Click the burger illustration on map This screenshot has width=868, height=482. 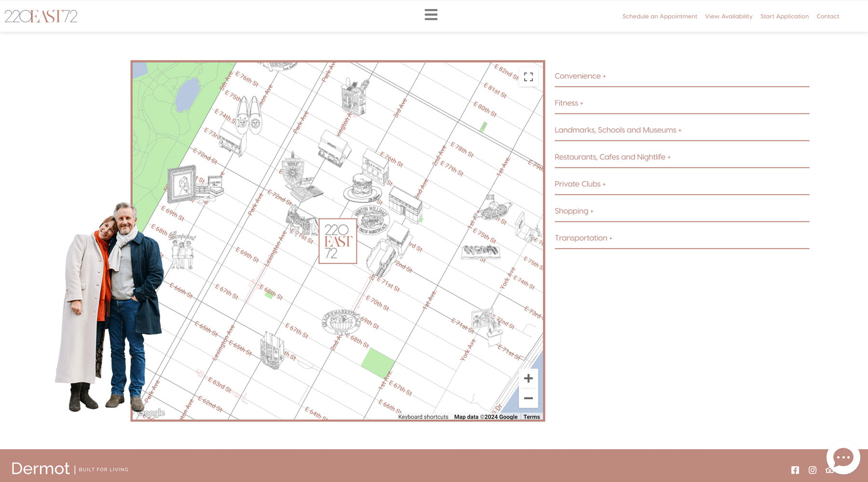[362, 187]
